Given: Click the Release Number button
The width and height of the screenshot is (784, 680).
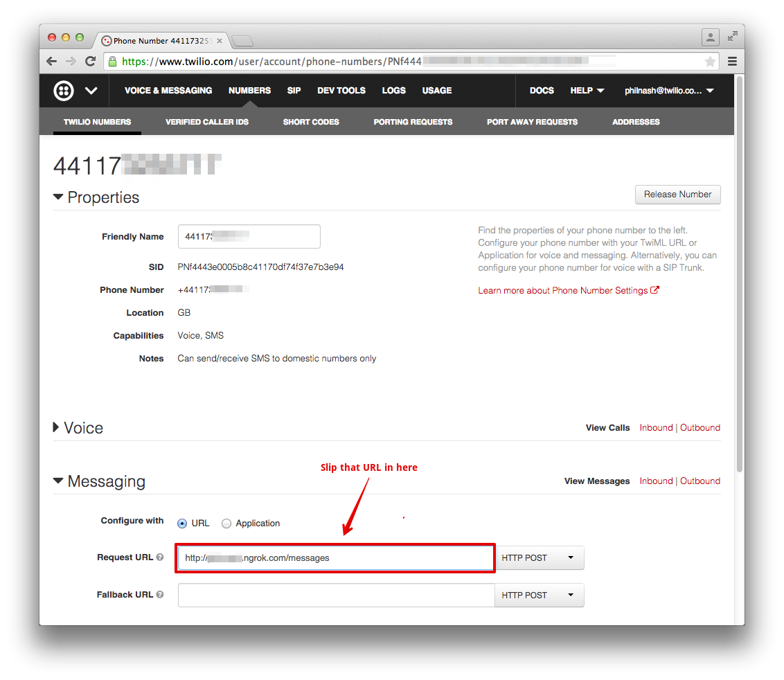Looking at the screenshot, I should [x=677, y=195].
